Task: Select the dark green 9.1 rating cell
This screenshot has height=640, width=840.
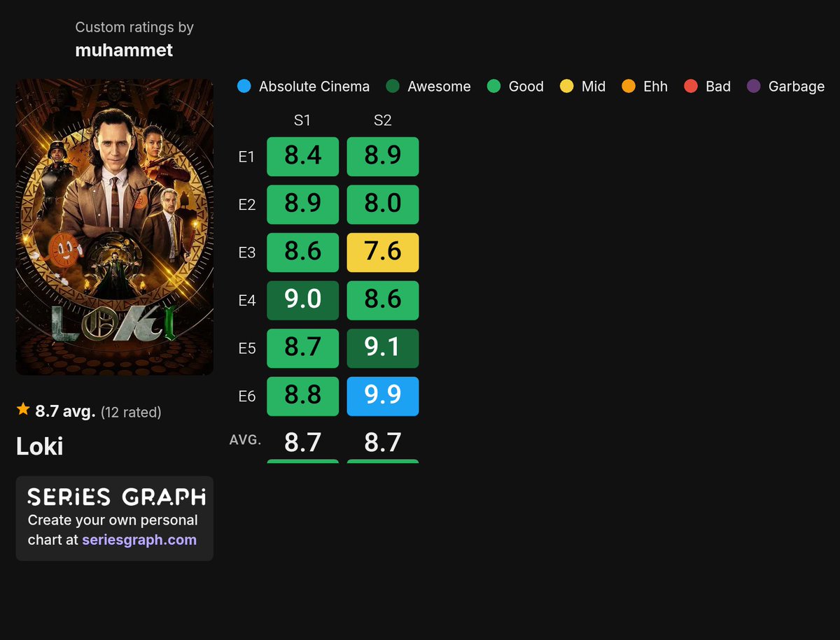Action: point(383,348)
